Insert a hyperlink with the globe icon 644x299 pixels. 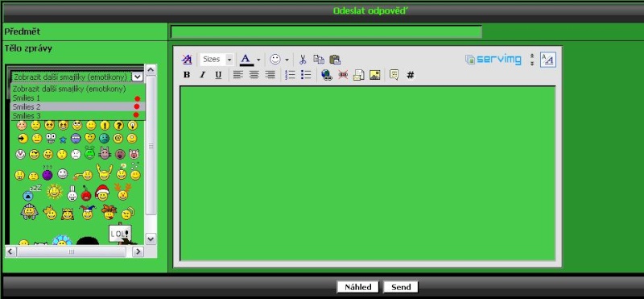tap(327, 75)
